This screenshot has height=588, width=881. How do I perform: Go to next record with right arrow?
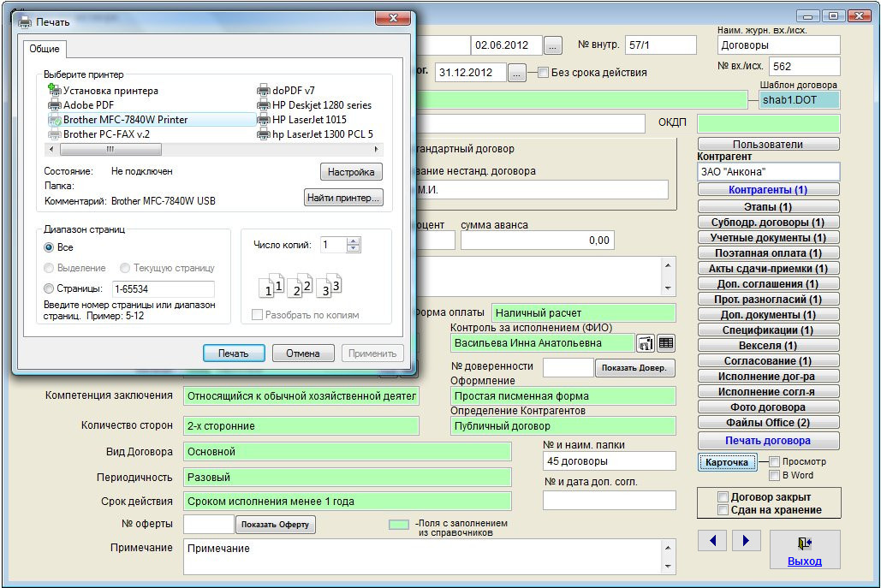click(x=746, y=540)
